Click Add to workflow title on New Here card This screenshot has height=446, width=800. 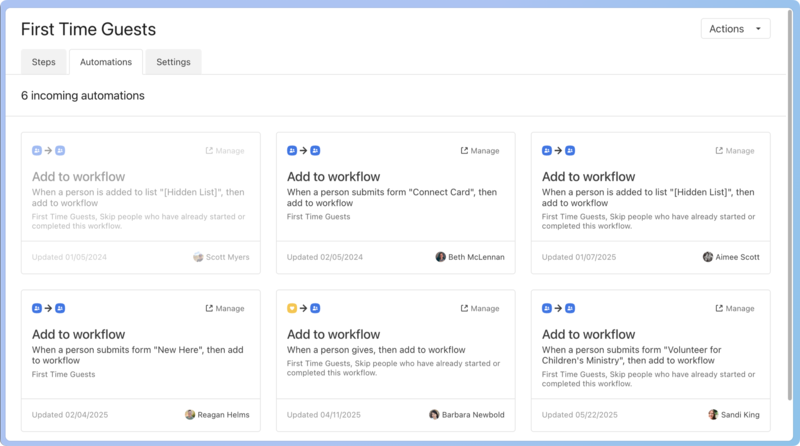(79, 334)
